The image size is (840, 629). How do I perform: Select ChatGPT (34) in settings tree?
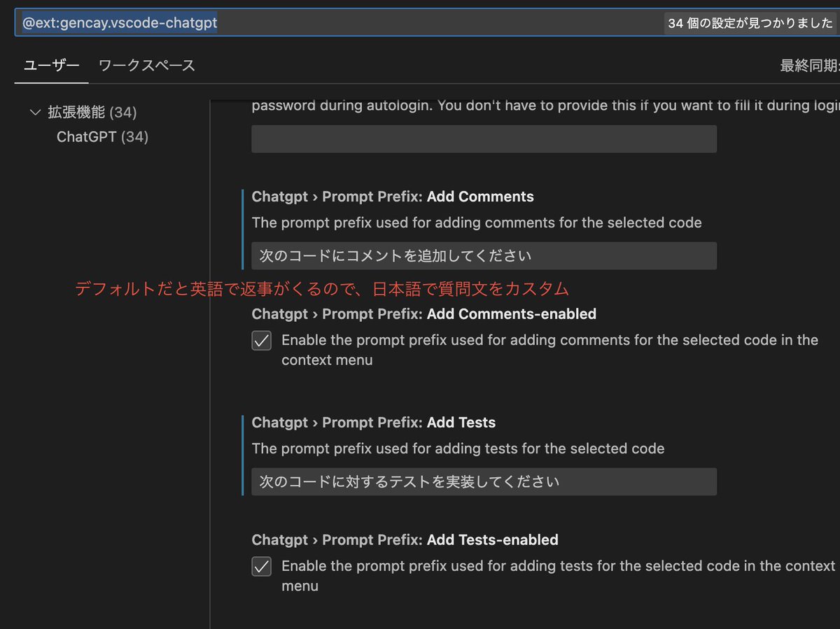pos(102,137)
